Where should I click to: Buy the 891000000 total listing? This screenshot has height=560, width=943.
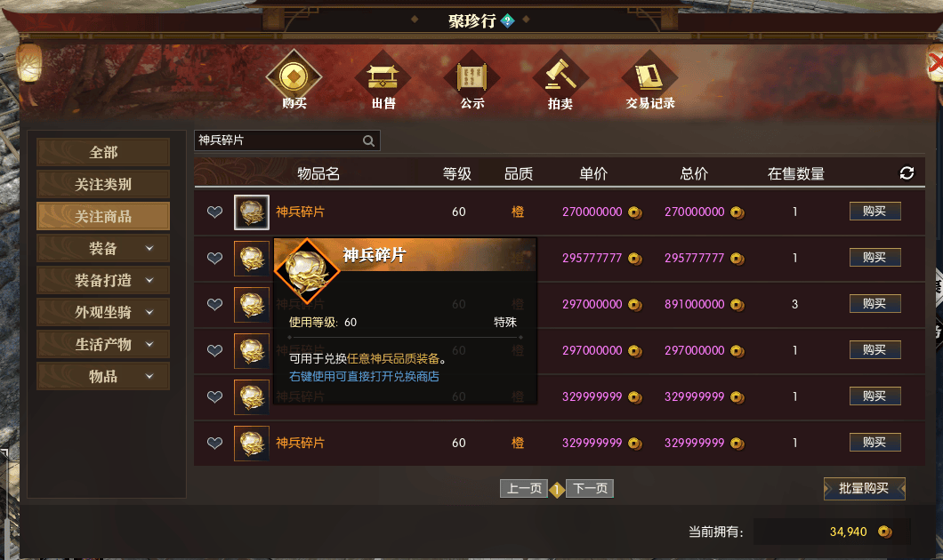[875, 303]
